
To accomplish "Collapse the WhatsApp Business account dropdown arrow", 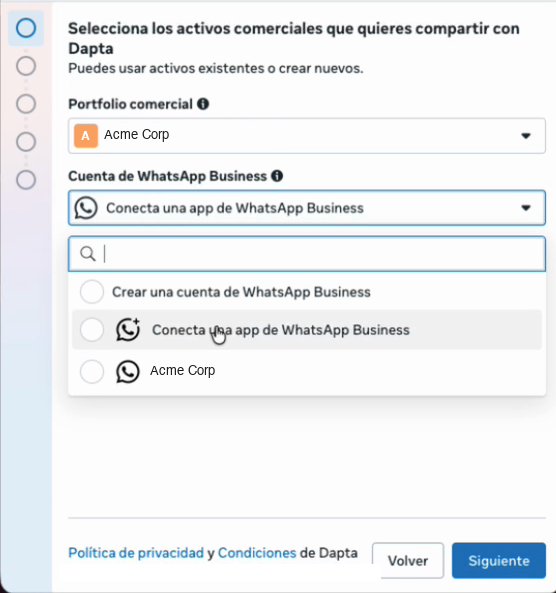I will click(526, 208).
